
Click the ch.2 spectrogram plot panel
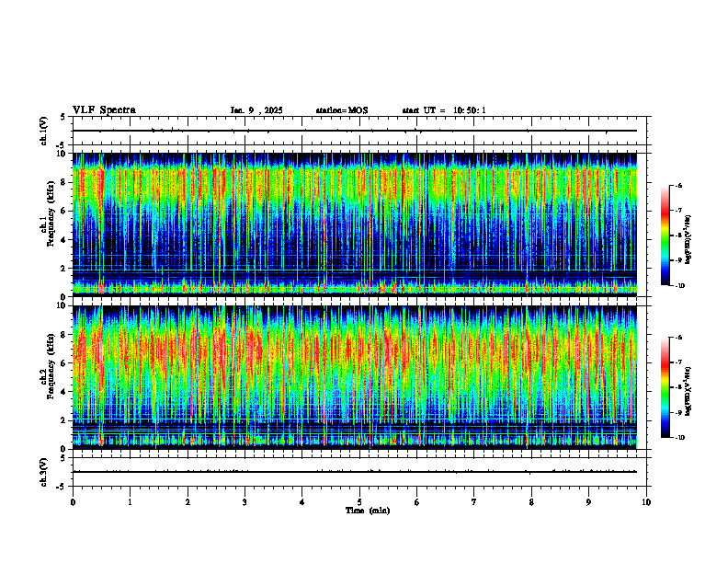(355, 377)
